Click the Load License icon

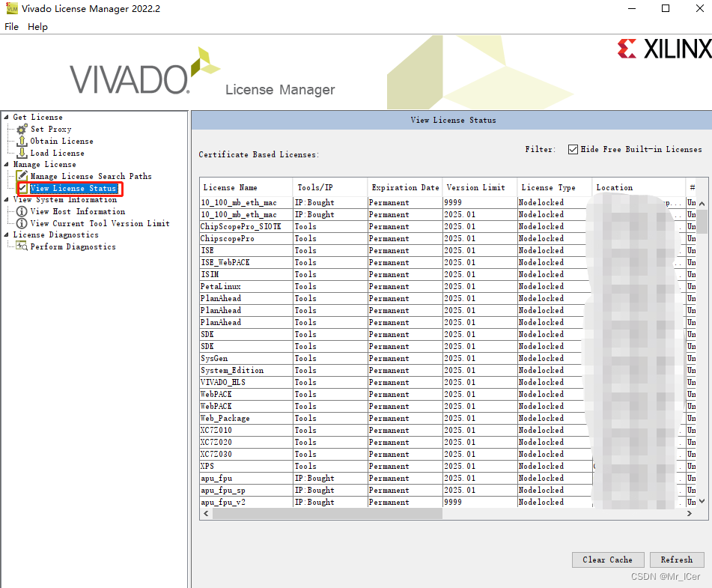(22, 153)
